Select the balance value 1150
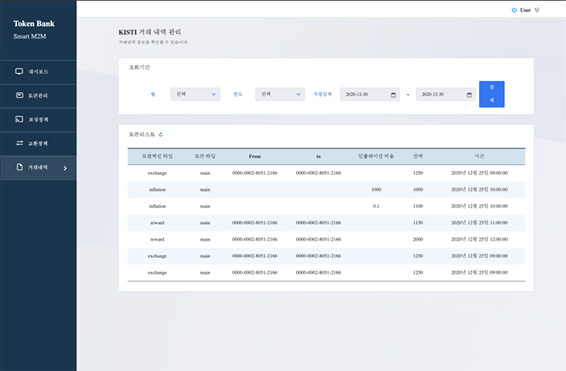Image resolution: width=566 pixels, height=371 pixels. [418, 223]
